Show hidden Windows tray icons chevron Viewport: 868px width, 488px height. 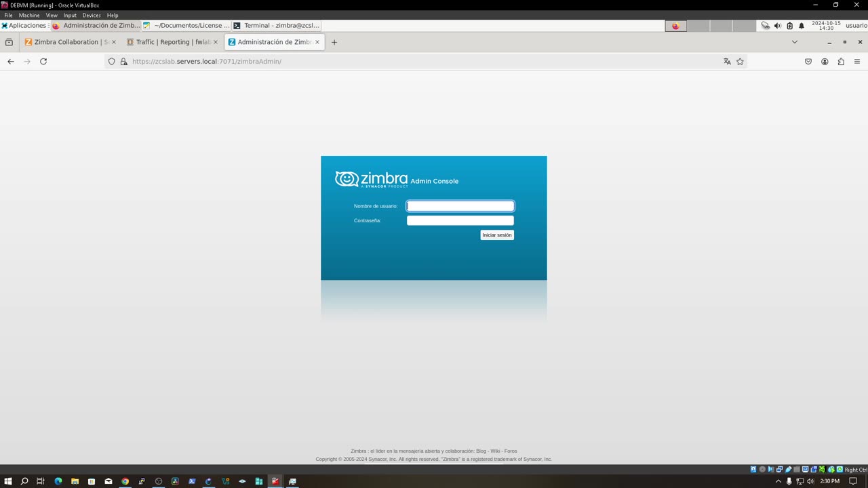pos(778,481)
